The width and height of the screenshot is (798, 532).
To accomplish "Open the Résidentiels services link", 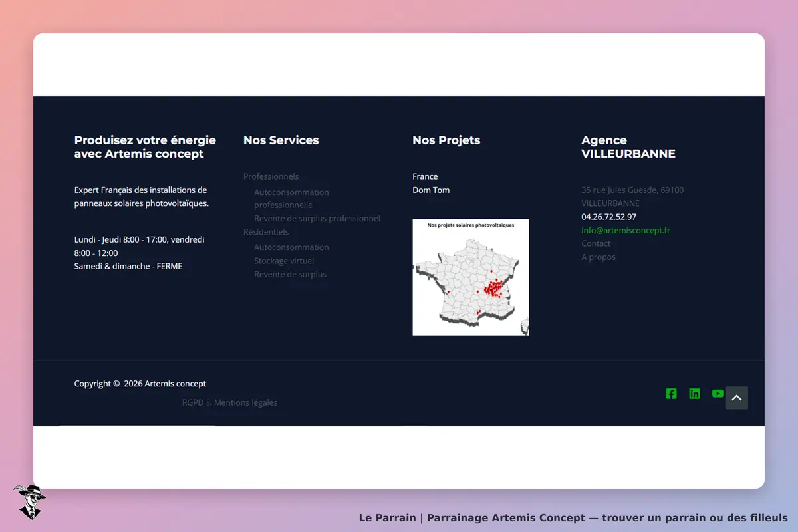I will [x=266, y=232].
